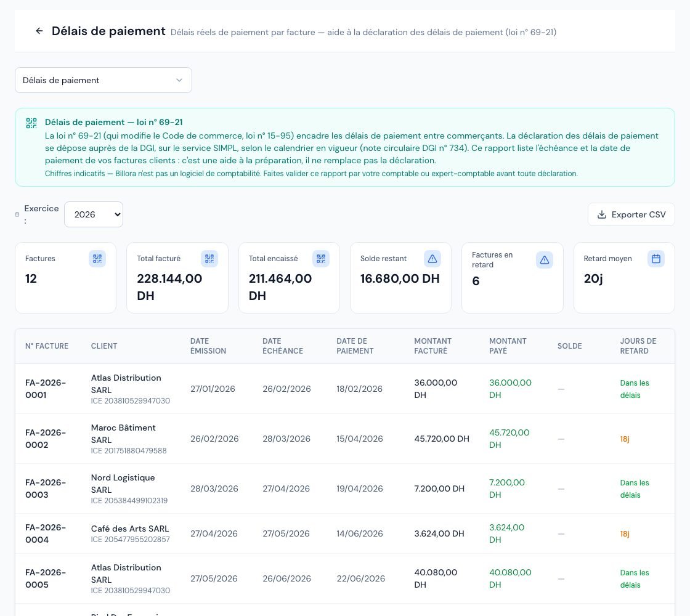This screenshot has height=616, width=690.
Task: Click ICE 205384499102319 text
Action: point(129,500)
